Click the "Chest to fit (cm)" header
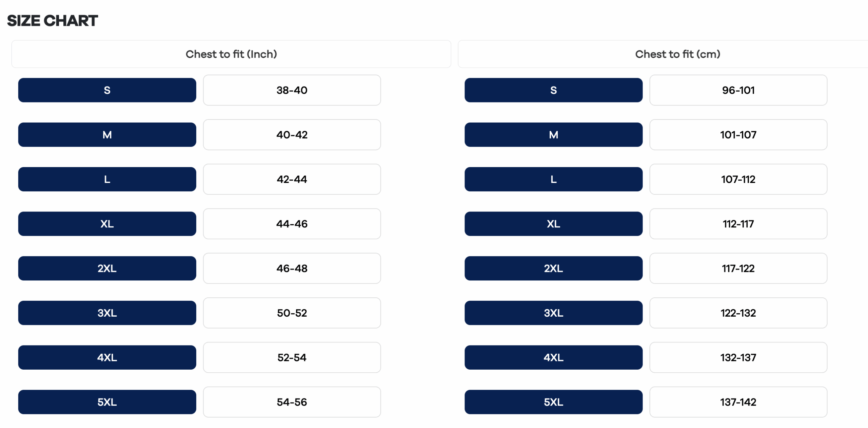The image size is (868, 428). (x=677, y=54)
